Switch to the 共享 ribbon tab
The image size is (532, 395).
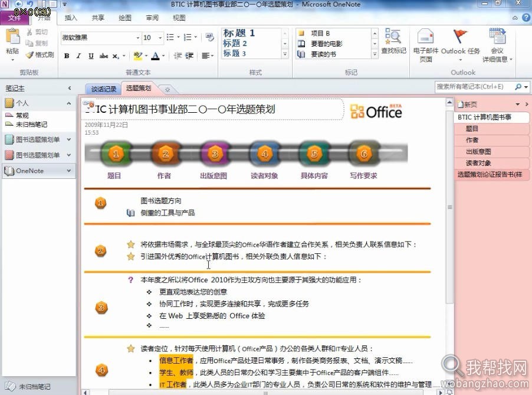(98, 18)
